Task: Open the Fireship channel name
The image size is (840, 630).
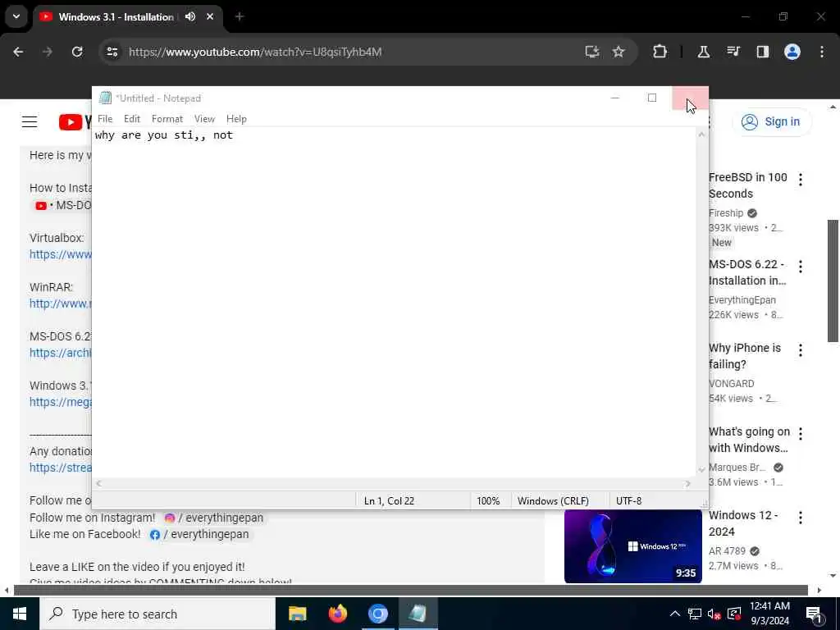Action: [726, 213]
